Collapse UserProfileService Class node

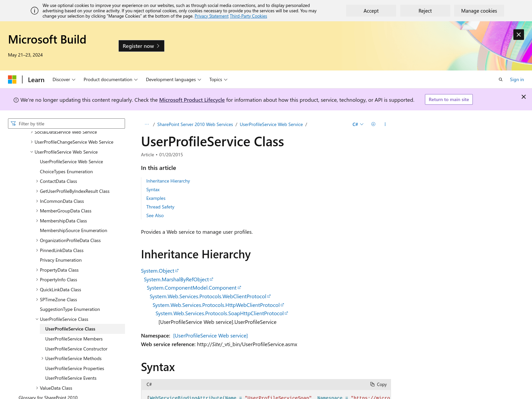click(x=37, y=319)
